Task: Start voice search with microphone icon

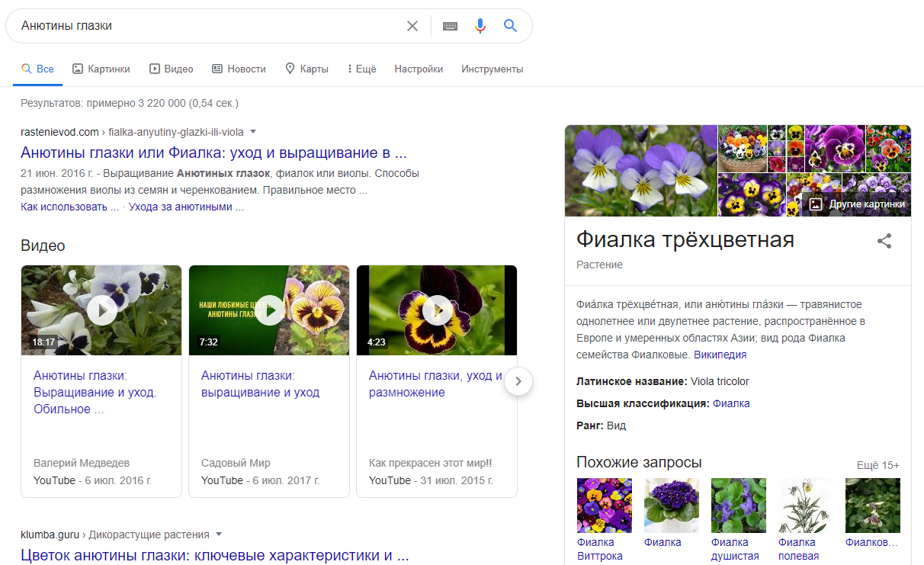Action: [x=480, y=26]
